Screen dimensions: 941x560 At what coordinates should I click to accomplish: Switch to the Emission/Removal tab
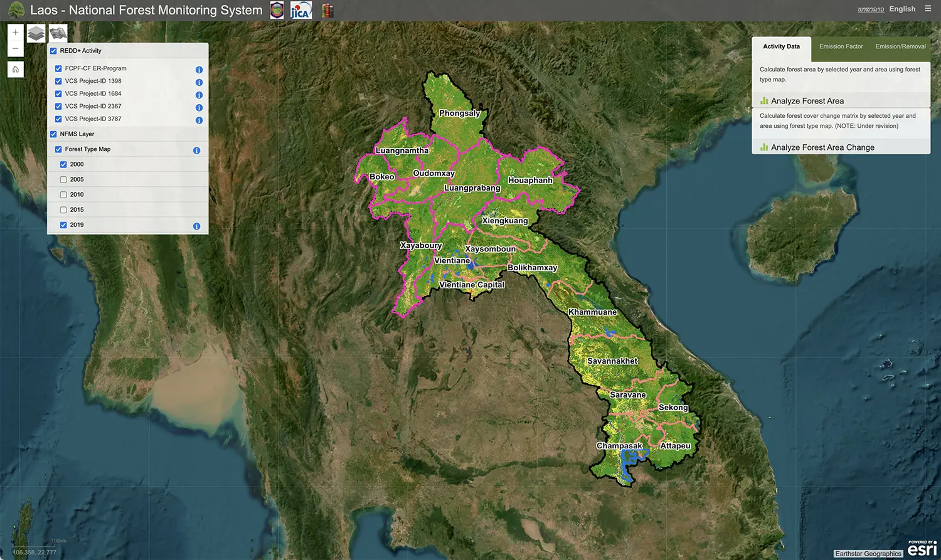(x=900, y=46)
